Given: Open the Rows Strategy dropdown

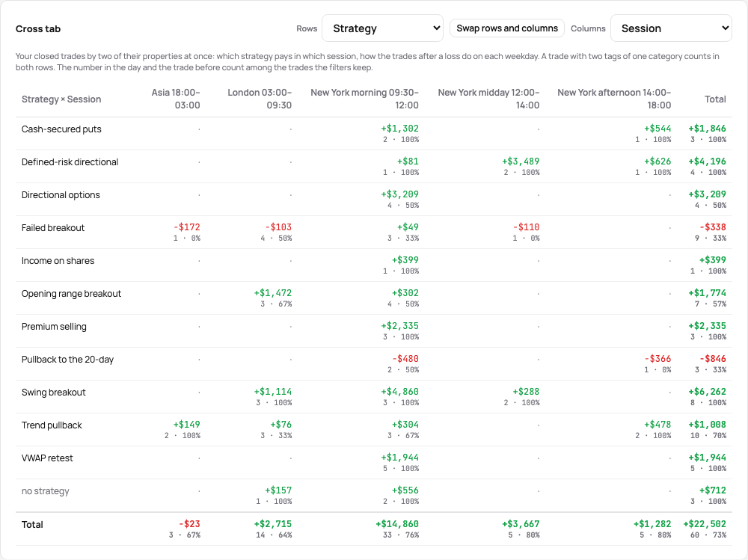Looking at the screenshot, I should (x=382, y=28).
